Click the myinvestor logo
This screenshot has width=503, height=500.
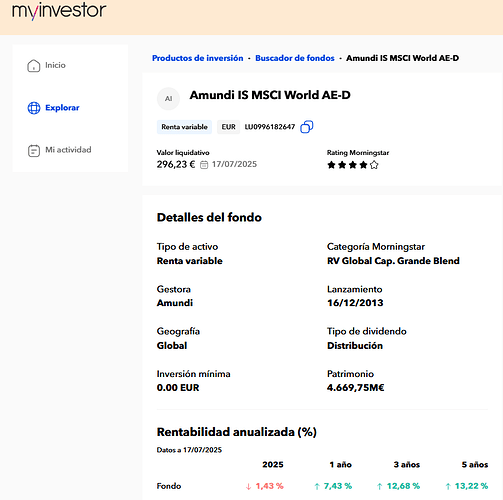pos(59,11)
